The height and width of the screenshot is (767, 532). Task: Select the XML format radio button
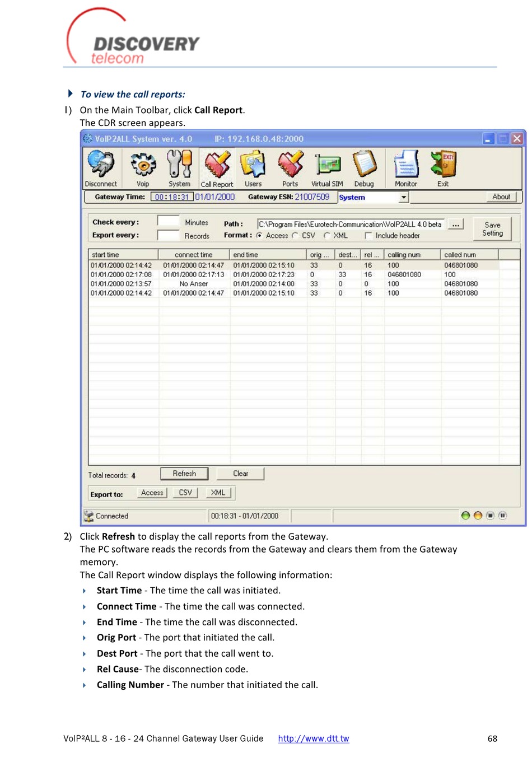(327, 236)
